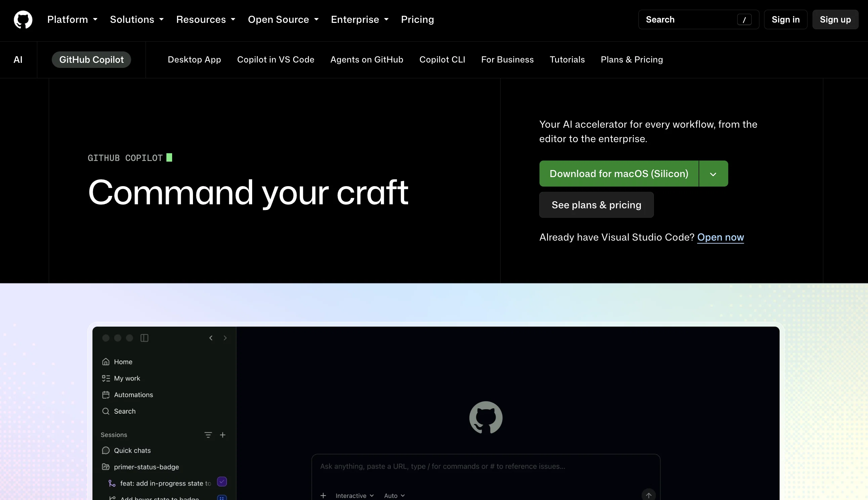Click the purple check badge beside feat session

point(222,482)
